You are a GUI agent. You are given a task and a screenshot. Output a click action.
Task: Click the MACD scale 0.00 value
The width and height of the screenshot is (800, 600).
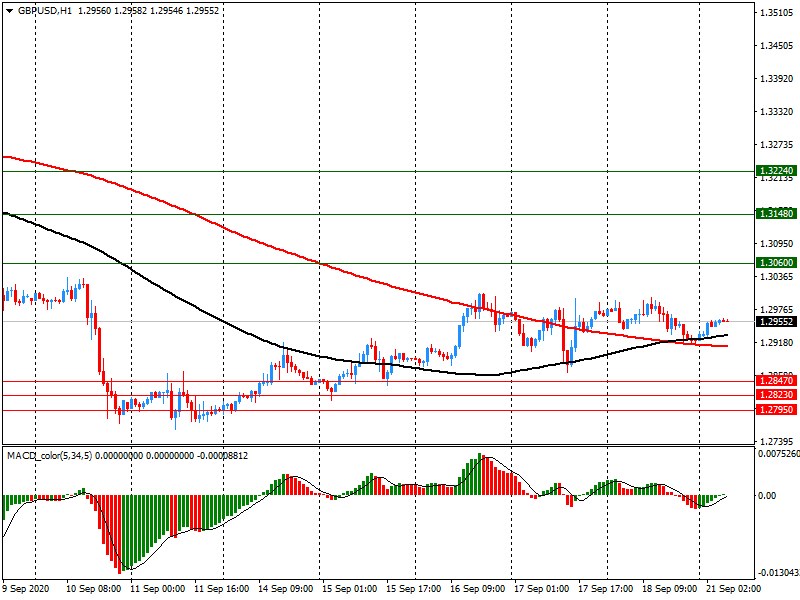pyautogui.click(x=767, y=495)
